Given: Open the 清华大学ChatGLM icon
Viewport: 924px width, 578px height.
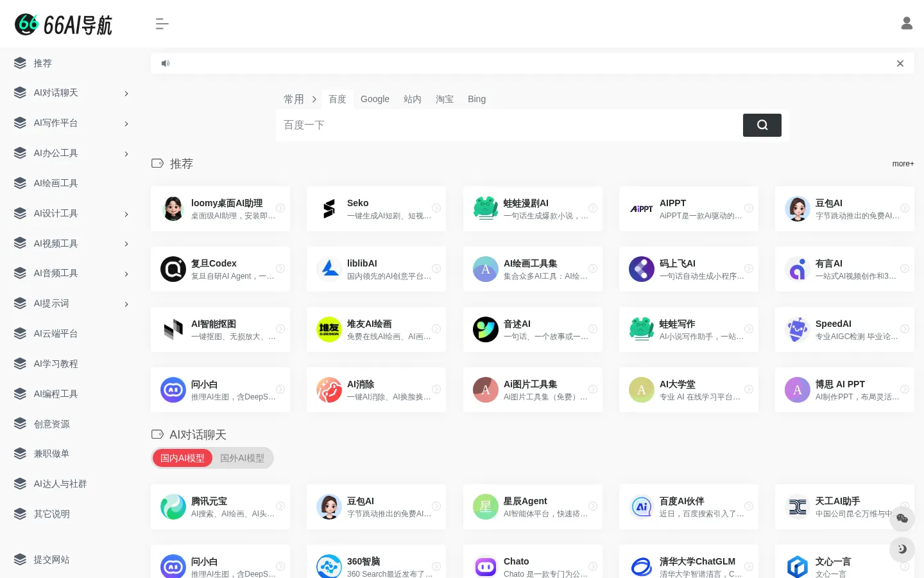Looking at the screenshot, I should (642, 566).
